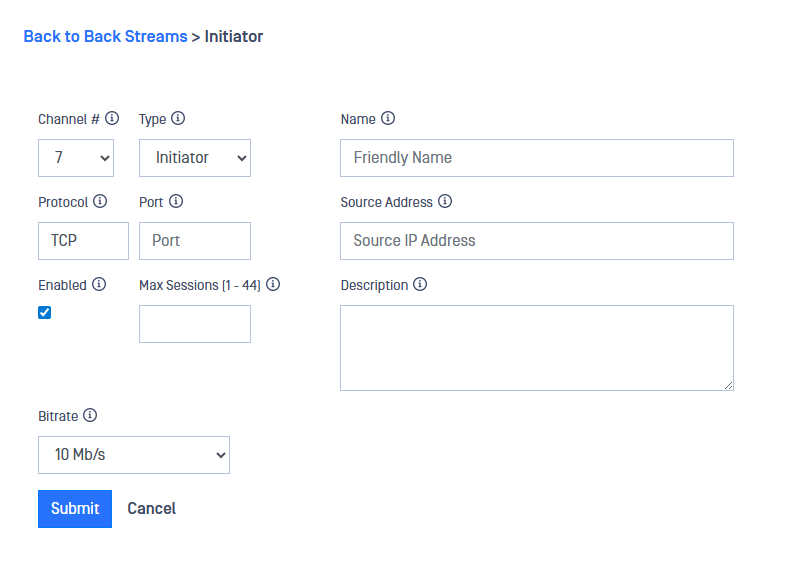Click the Name field info icon
The height and width of the screenshot is (580, 787).
pyautogui.click(x=388, y=118)
